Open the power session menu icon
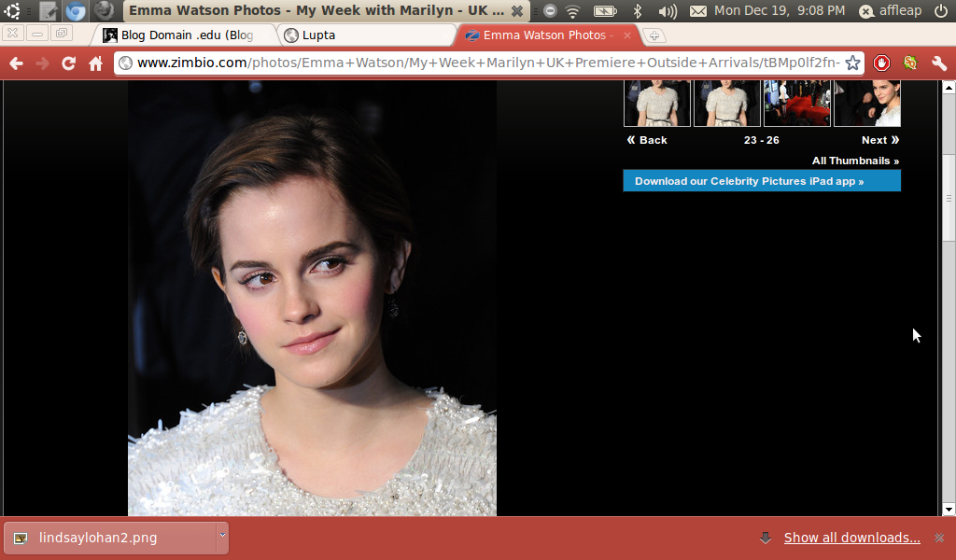The image size is (956, 560). (941, 11)
